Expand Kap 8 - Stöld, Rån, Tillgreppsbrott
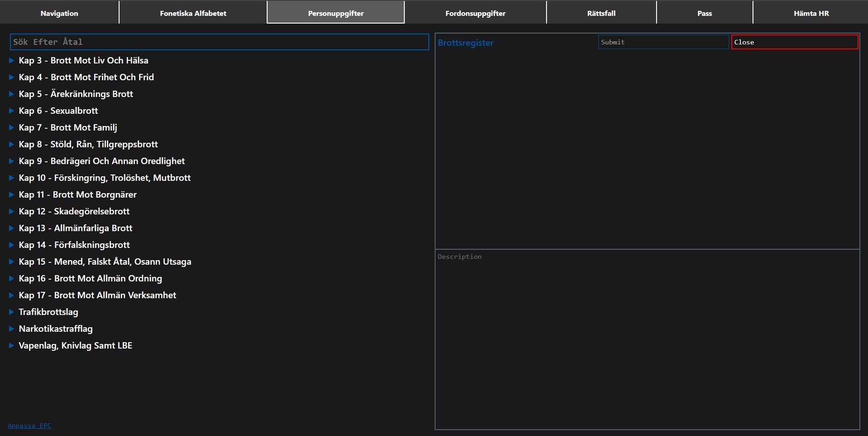 (x=88, y=144)
